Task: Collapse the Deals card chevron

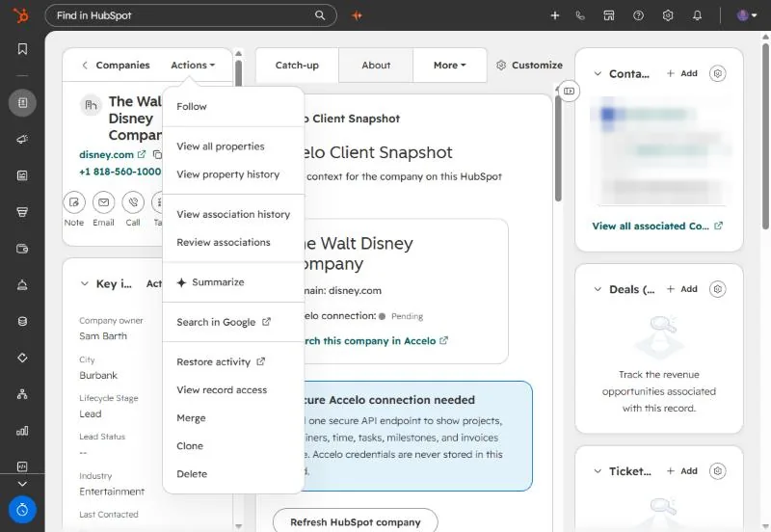Action: (x=598, y=289)
